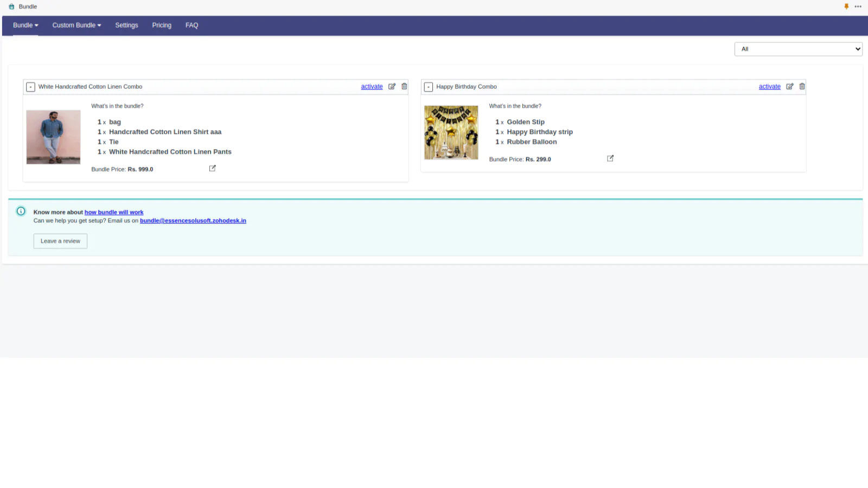
Task: Click the Leave a review button
Action: (60, 241)
